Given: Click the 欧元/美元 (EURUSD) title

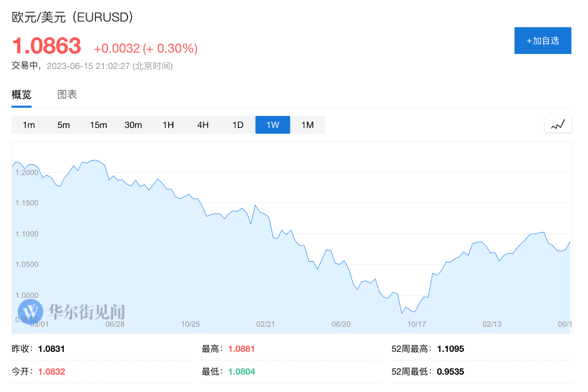Looking at the screenshot, I should click(x=72, y=17).
